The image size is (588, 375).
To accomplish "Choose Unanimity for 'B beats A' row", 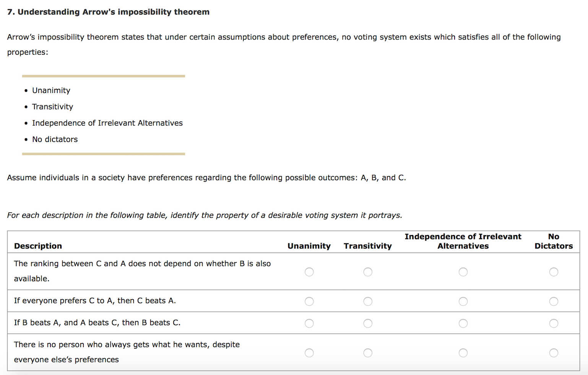I will tap(309, 323).
